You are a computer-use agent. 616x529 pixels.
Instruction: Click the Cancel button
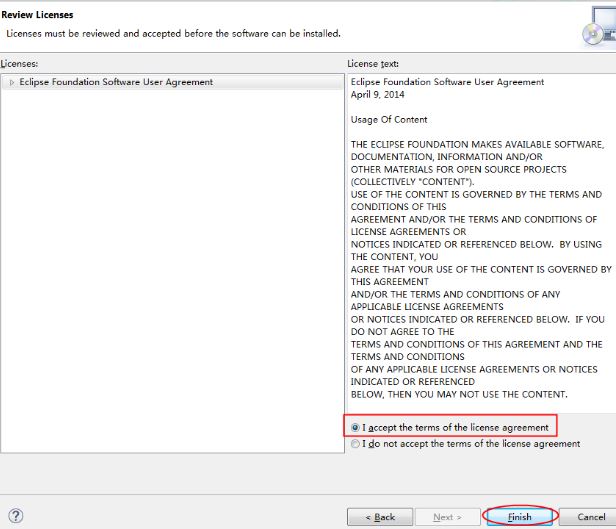588,517
